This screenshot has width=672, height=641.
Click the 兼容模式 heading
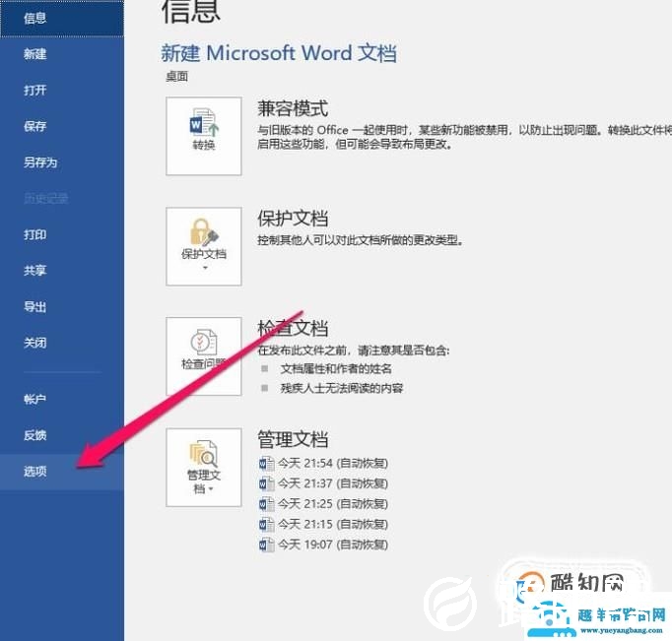[293, 108]
